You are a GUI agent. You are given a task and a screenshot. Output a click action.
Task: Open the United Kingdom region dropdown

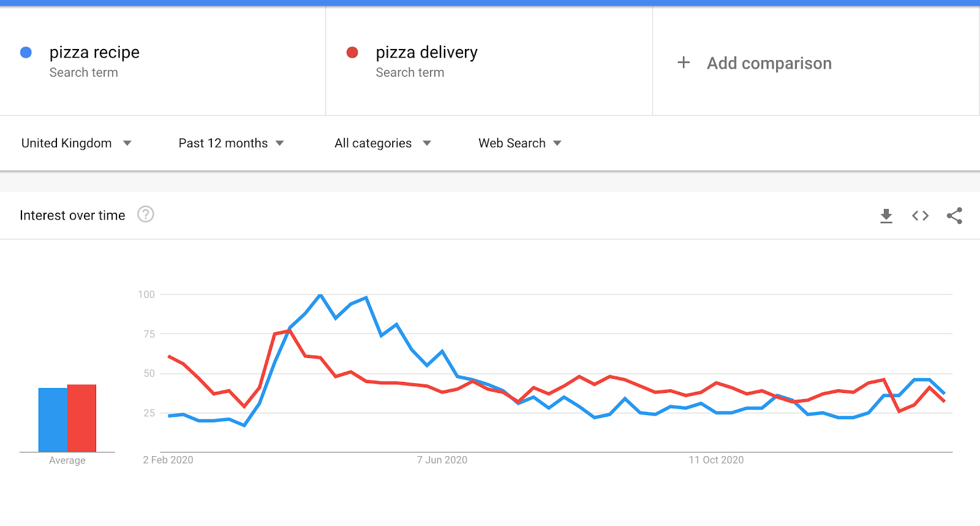tap(76, 143)
